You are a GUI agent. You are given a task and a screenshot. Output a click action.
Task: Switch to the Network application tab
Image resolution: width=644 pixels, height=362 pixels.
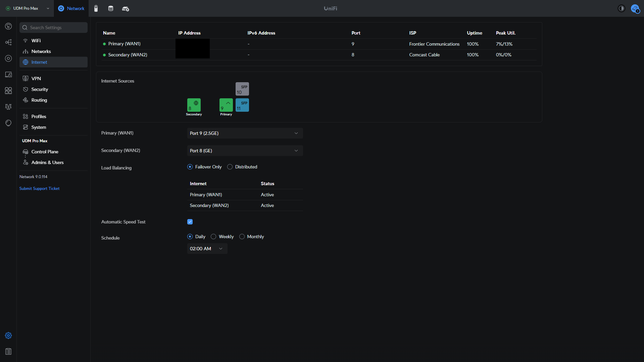pyautogui.click(x=71, y=8)
